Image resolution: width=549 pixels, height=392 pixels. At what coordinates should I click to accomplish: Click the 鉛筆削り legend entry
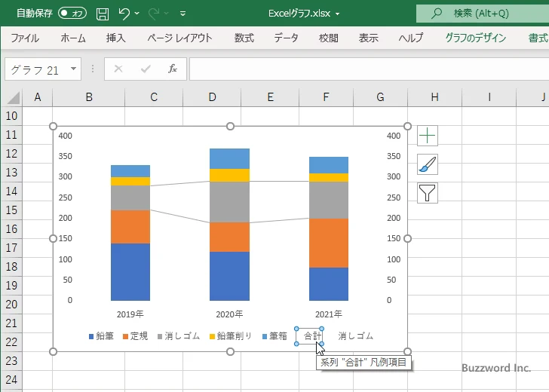pyautogui.click(x=231, y=336)
